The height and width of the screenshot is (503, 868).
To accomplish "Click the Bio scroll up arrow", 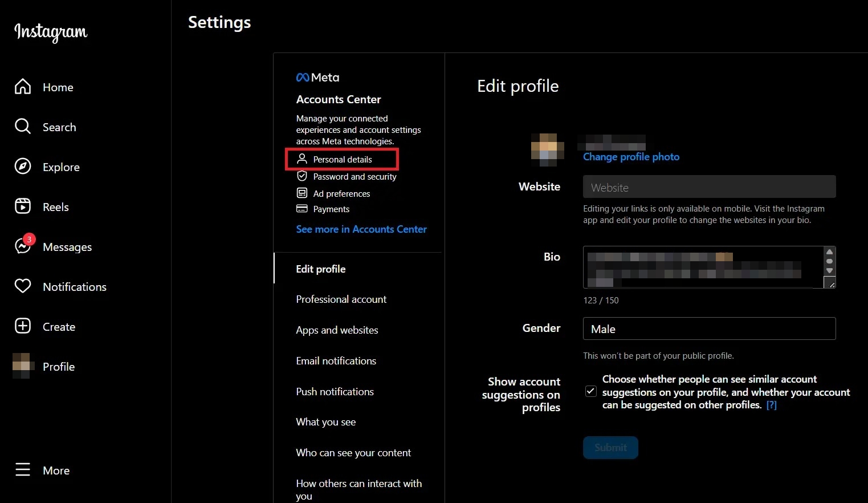I will pos(829,252).
